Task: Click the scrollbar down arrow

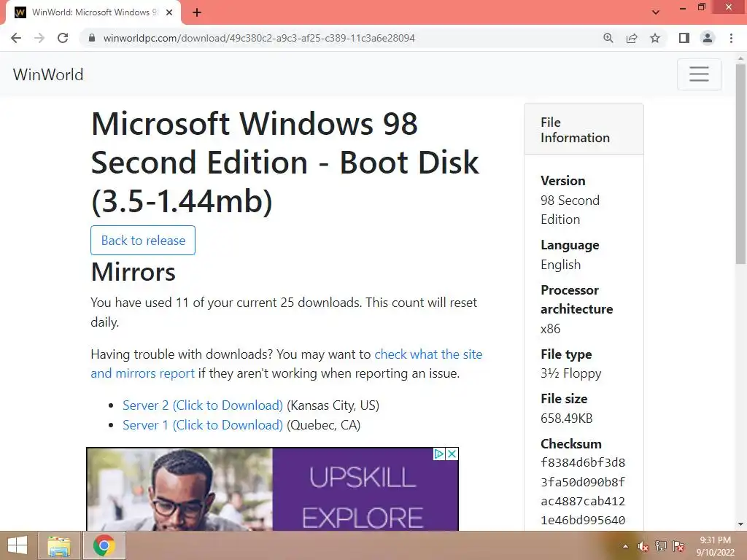Action: click(740, 524)
